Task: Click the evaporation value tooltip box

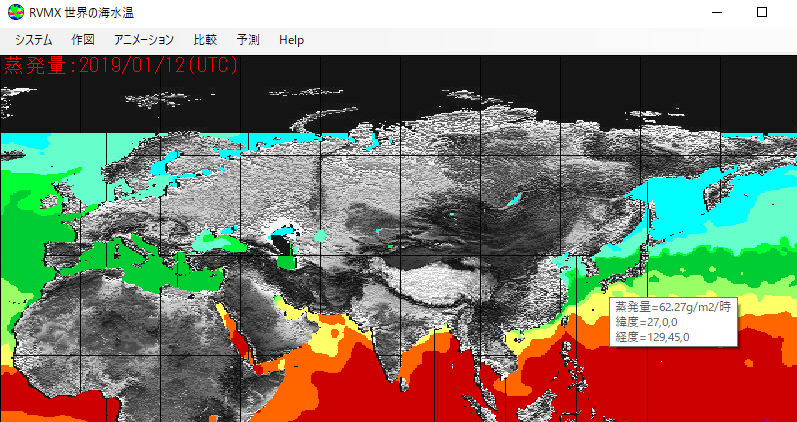Action: click(x=673, y=322)
